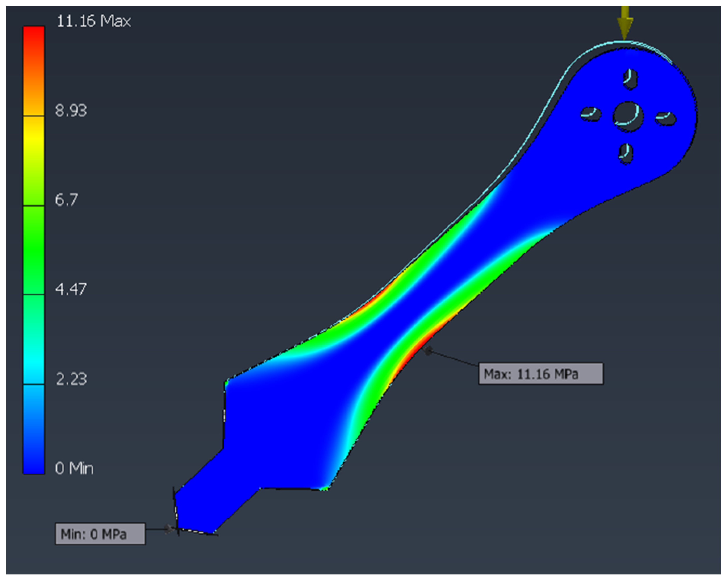Select the left small mounting hole

click(x=591, y=114)
